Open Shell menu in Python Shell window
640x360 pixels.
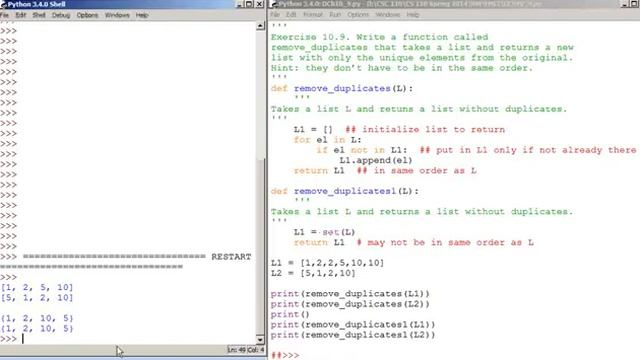[39, 15]
